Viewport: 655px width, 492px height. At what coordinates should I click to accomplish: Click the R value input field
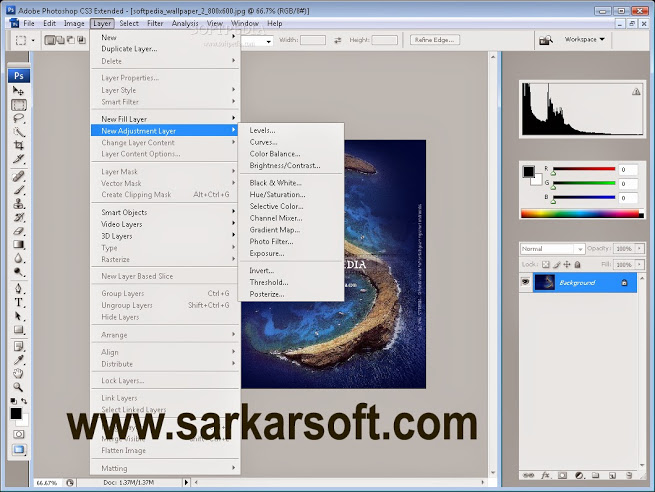point(628,170)
